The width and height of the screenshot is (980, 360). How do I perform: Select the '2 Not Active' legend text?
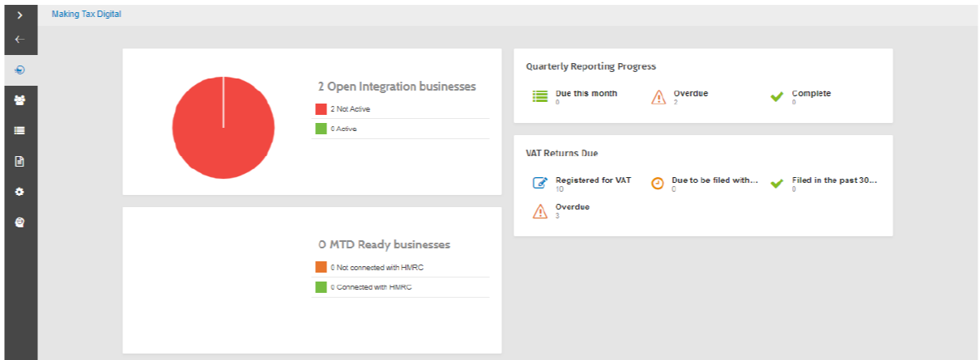click(x=351, y=108)
